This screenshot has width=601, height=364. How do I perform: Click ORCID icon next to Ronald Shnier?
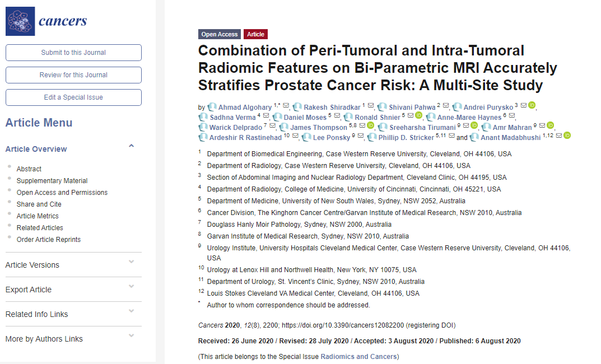[x=417, y=116]
